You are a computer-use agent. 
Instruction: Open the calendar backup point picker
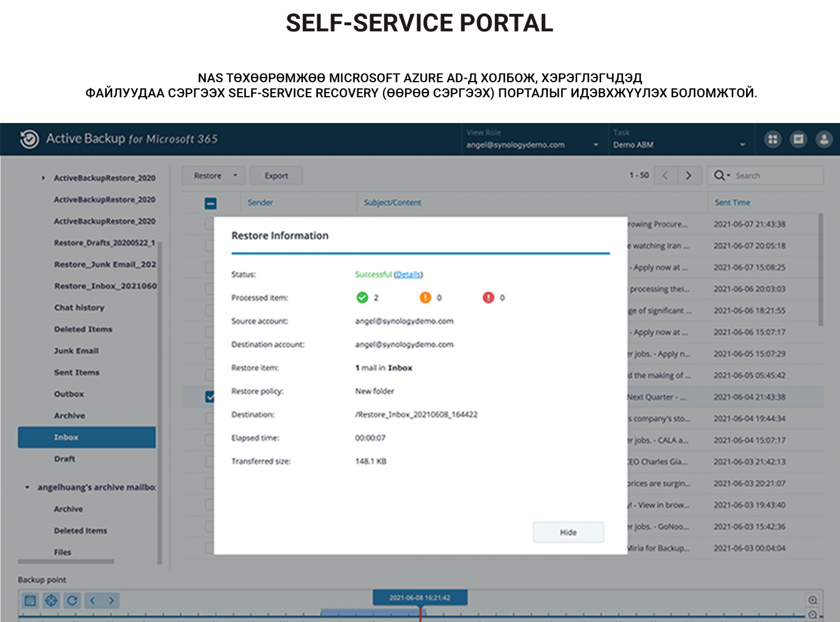click(x=30, y=601)
